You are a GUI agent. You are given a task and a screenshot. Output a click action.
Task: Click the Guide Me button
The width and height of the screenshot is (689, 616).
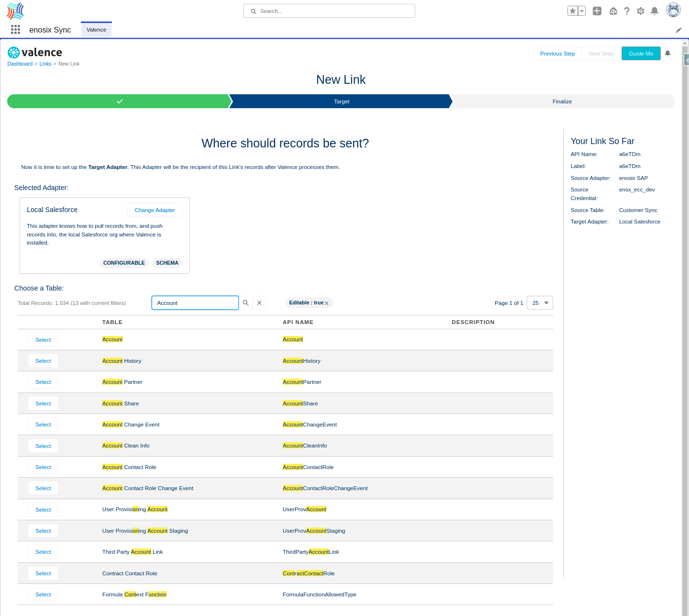point(641,54)
